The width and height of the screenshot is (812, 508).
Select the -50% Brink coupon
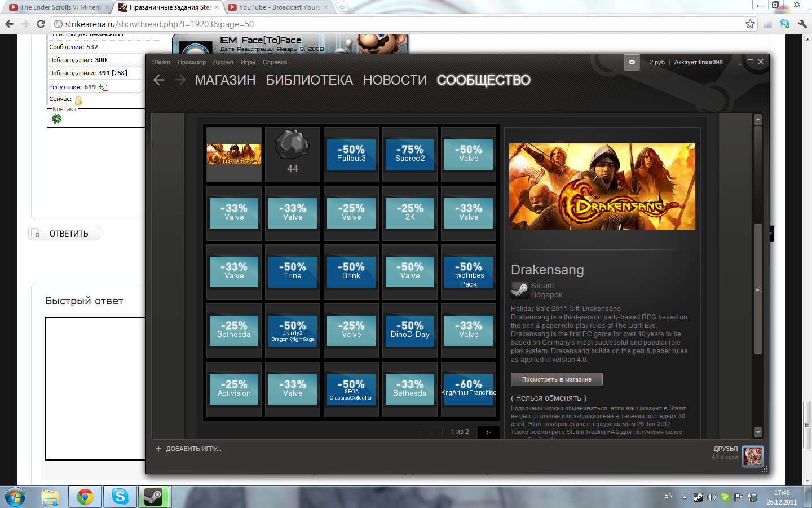[351, 271]
